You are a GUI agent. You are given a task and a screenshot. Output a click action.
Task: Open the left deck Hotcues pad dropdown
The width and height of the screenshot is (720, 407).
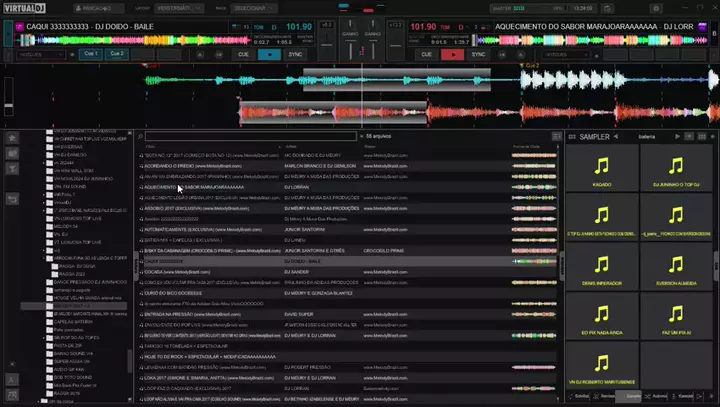tap(41, 55)
